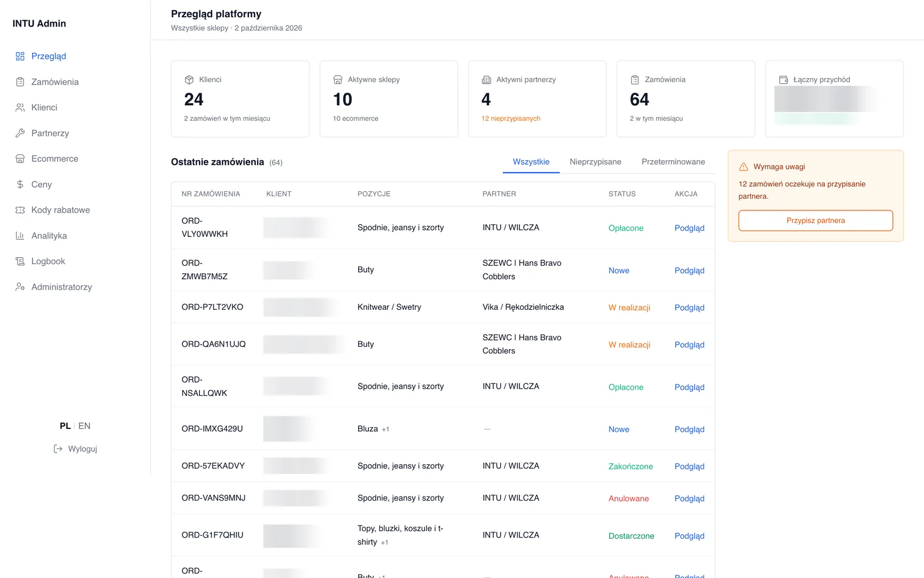Click the Ceny dollar icon
The height and width of the screenshot is (578, 924).
click(20, 184)
